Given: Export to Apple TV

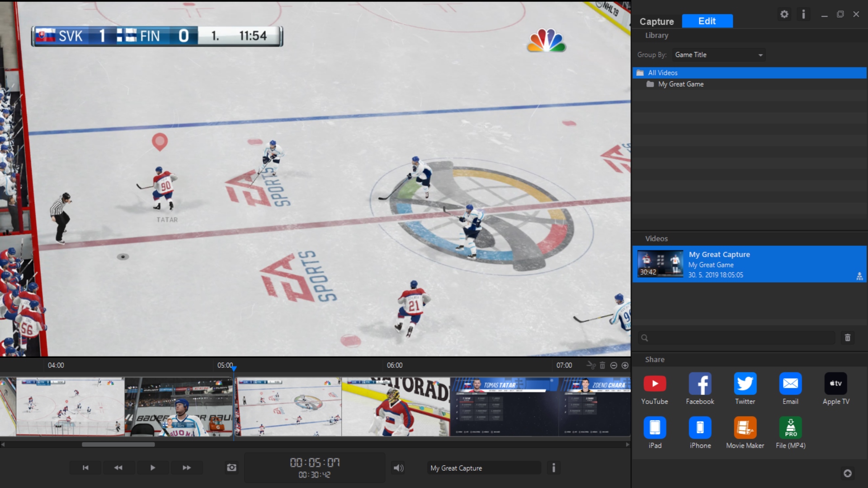Looking at the screenshot, I should (x=836, y=389).
